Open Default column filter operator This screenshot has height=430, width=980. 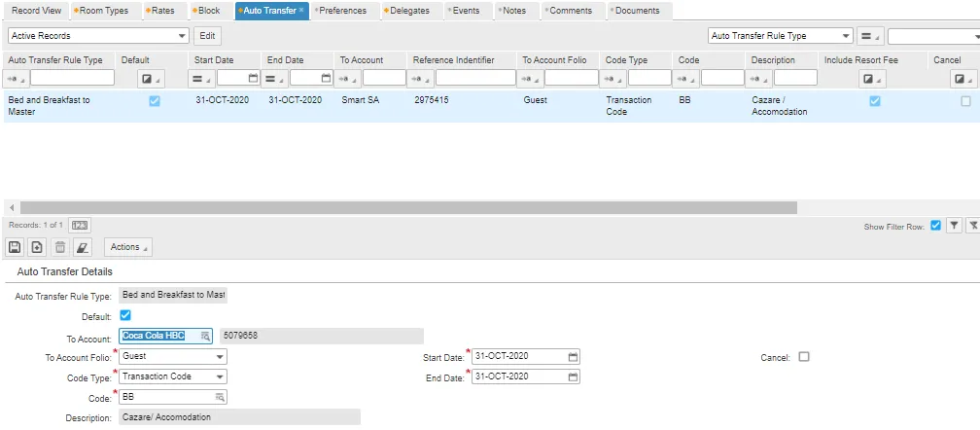[150, 79]
